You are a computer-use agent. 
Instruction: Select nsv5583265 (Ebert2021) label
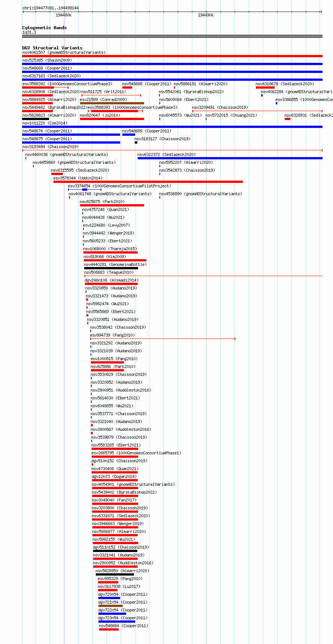coord(116,445)
